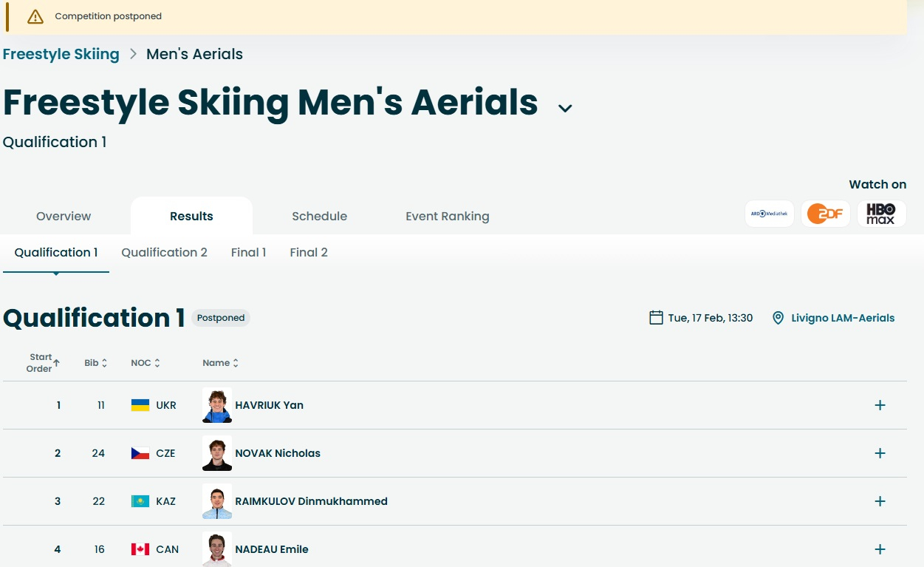924x567 pixels.
Task: Click the location pin icon near Livigno
Action: coord(778,318)
